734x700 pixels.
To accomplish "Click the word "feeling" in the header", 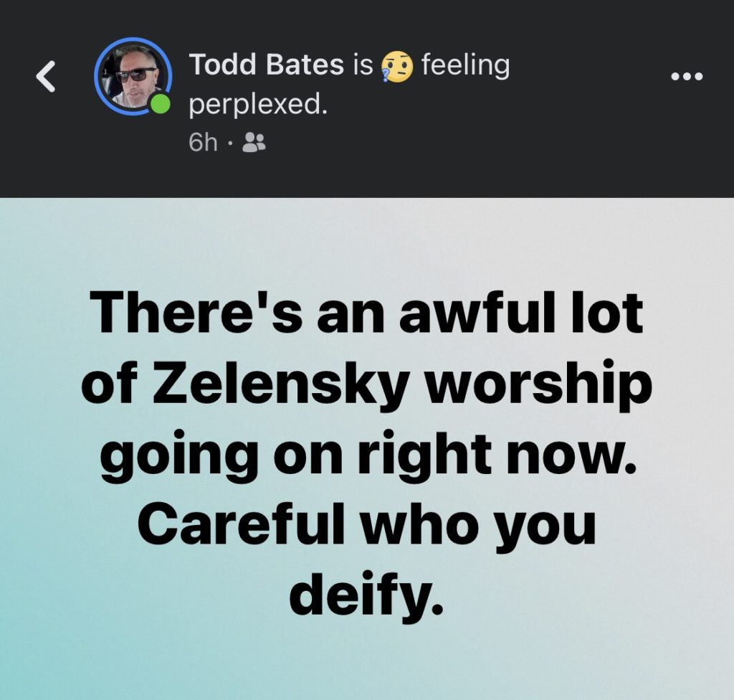I will (465, 66).
